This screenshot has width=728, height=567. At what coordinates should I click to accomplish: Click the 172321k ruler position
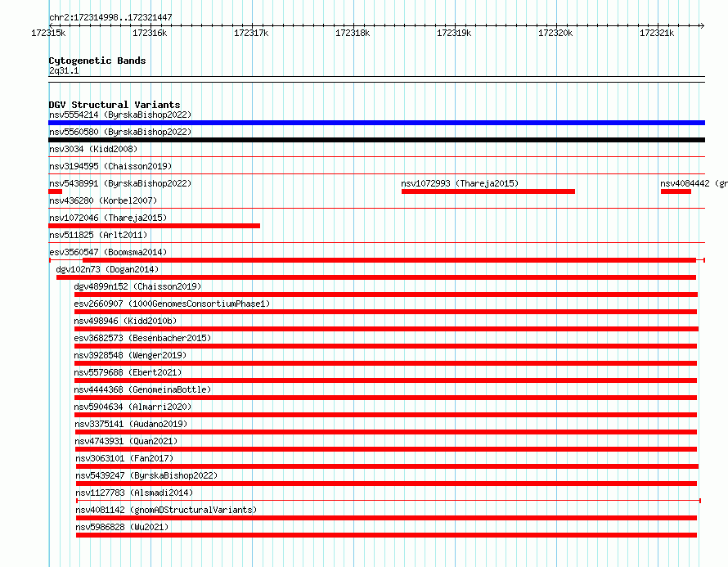click(x=657, y=33)
